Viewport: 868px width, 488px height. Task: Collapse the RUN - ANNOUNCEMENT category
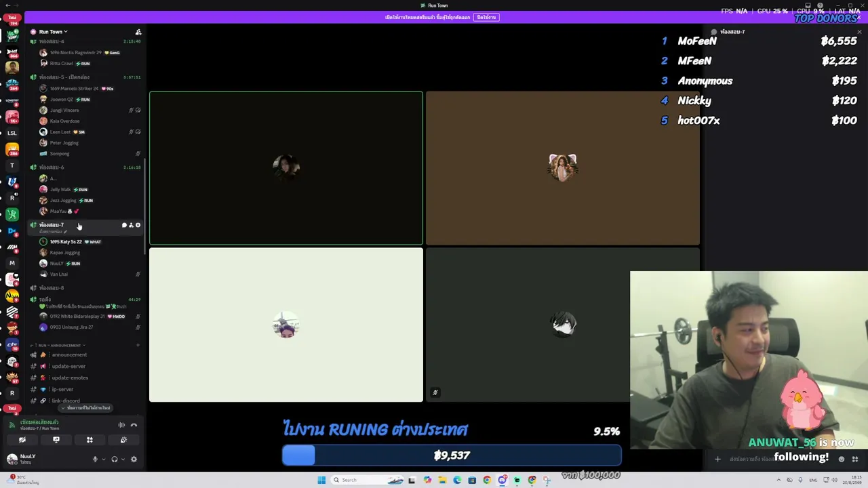pyautogui.click(x=60, y=346)
